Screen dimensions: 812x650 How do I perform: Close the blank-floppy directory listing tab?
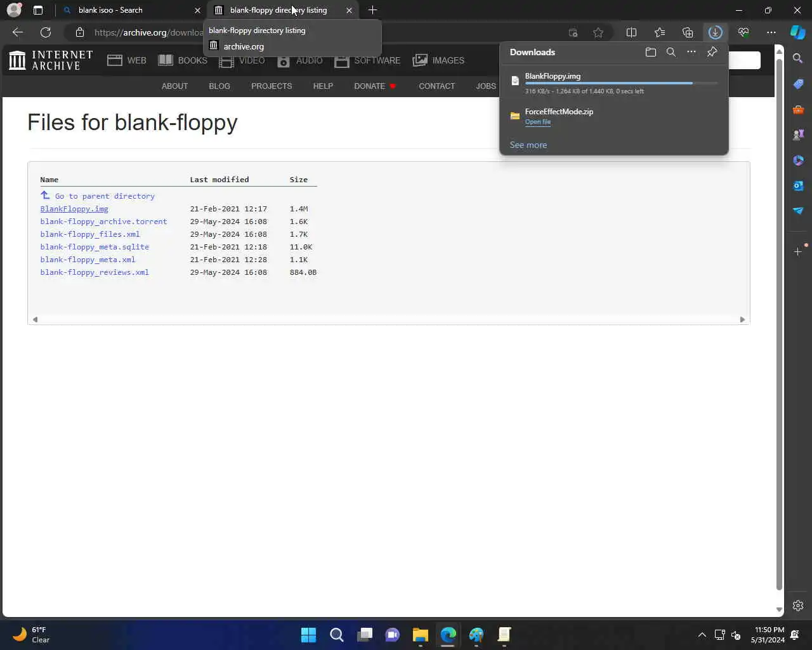tap(349, 10)
